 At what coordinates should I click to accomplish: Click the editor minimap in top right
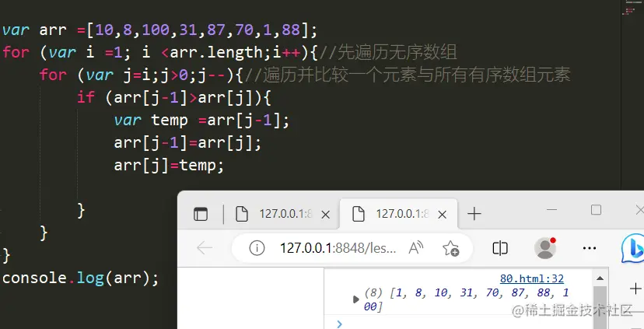632,9
